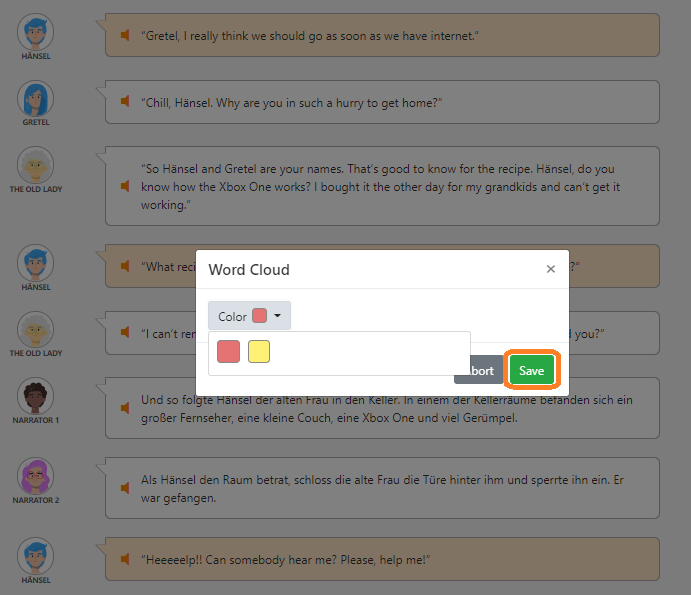Play audio for "Und so folgte Hänsel" line
Image resolution: width=691 pixels, height=595 pixels.
125,408
